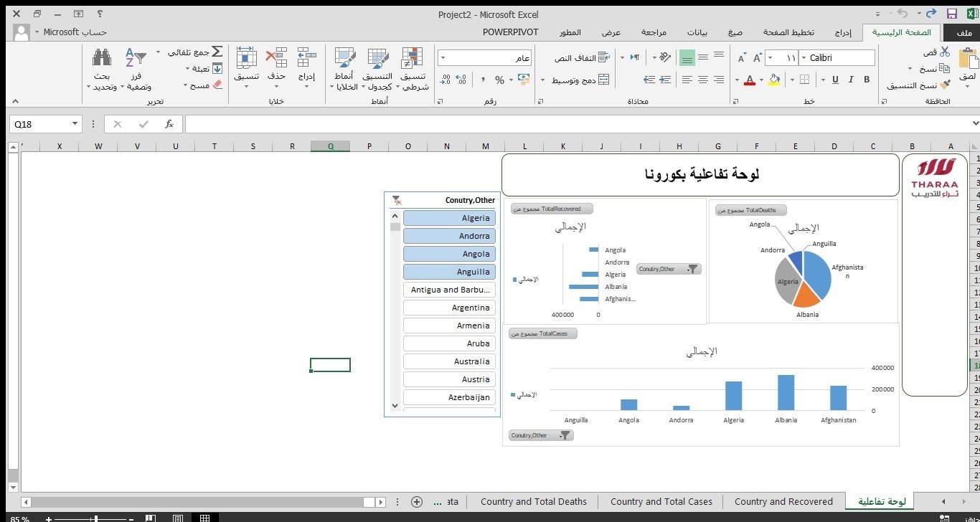
Task: Switch to Country and Total Deaths sheet
Action: (533, 502)
